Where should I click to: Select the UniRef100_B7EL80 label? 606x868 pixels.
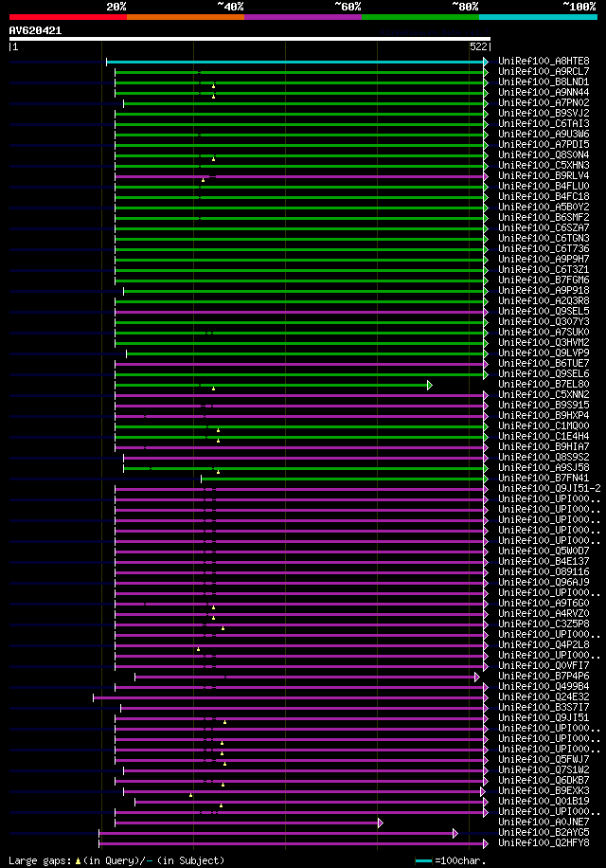coord(544,384)
